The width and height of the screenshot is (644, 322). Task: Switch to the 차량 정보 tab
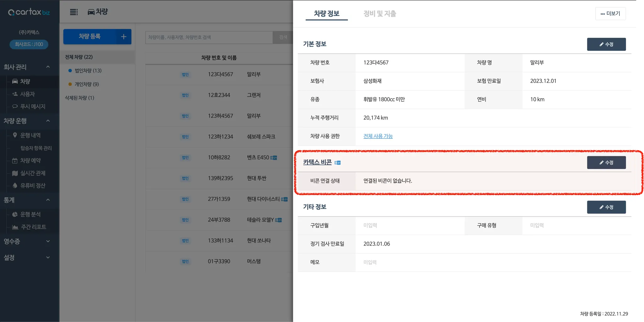click(x=326, y=14)
